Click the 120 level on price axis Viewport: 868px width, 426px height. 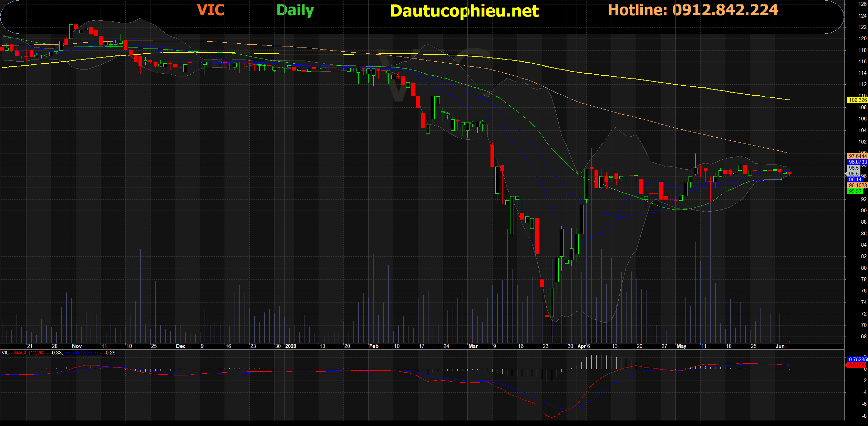point(862,39)
